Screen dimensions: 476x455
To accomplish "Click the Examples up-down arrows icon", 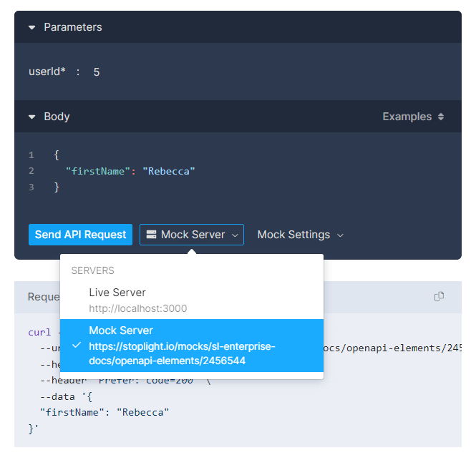I will click(441, 117).
